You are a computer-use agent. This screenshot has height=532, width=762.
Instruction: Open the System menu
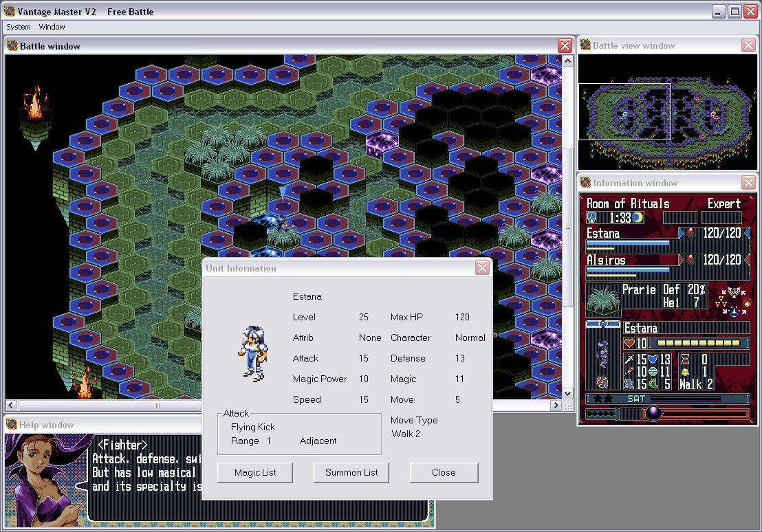[19, 27]
